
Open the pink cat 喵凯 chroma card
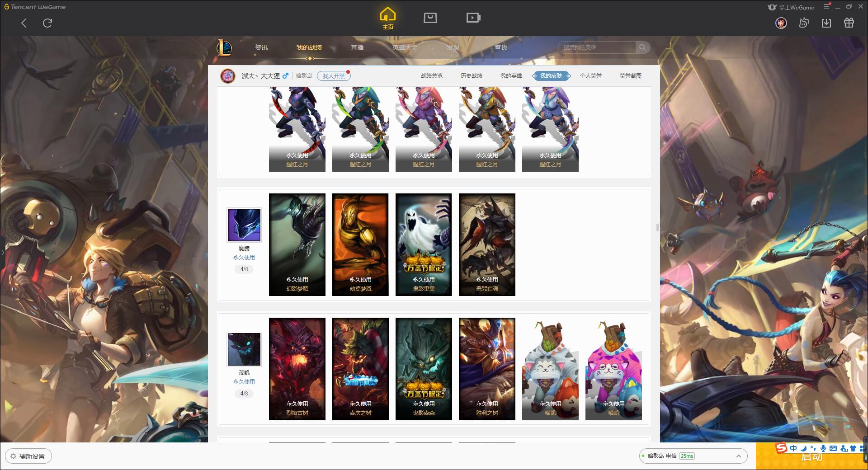[x=613, y=369]
